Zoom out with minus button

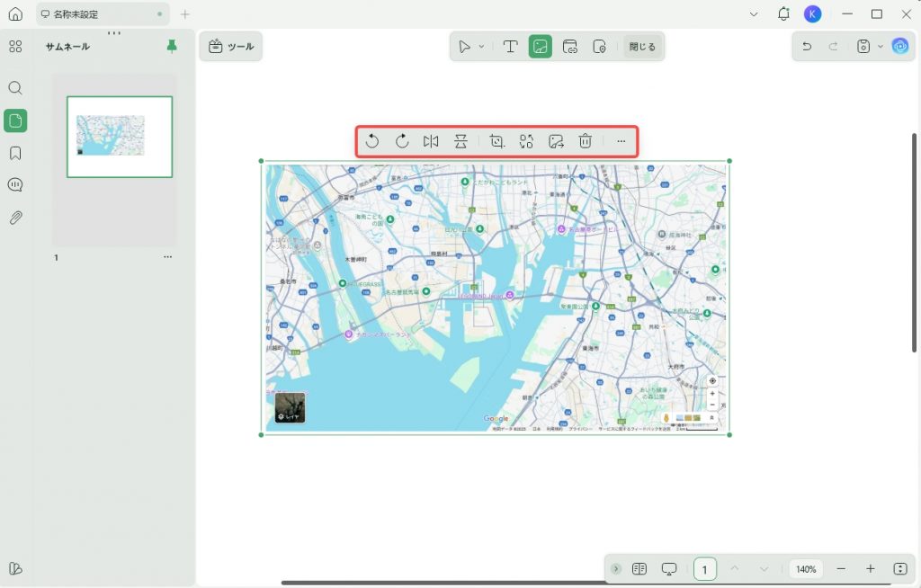pos(841,568)
